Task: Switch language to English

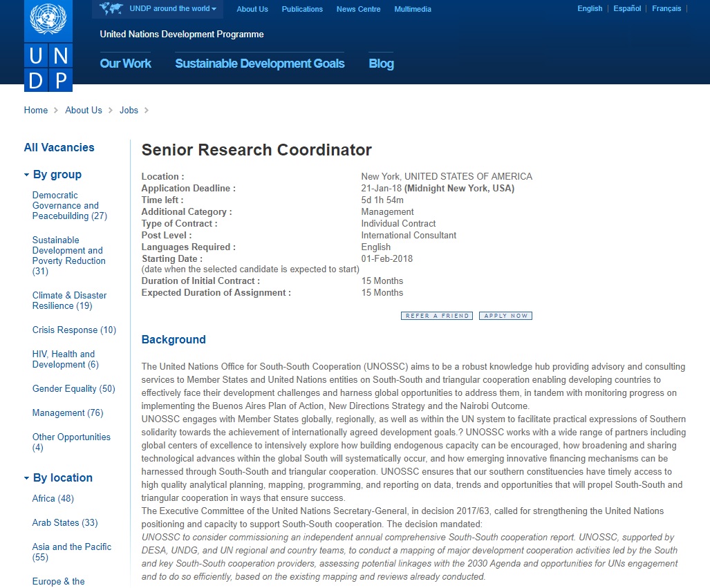Action: (590, 8)
